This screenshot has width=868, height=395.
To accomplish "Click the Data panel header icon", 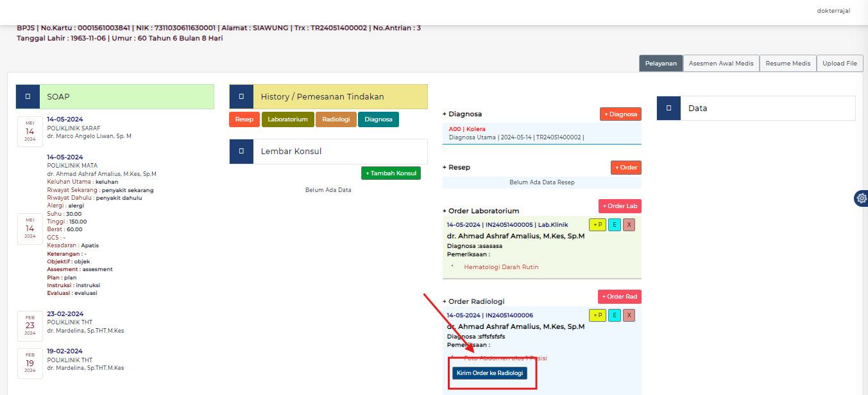I will click(x=668, y=108).
